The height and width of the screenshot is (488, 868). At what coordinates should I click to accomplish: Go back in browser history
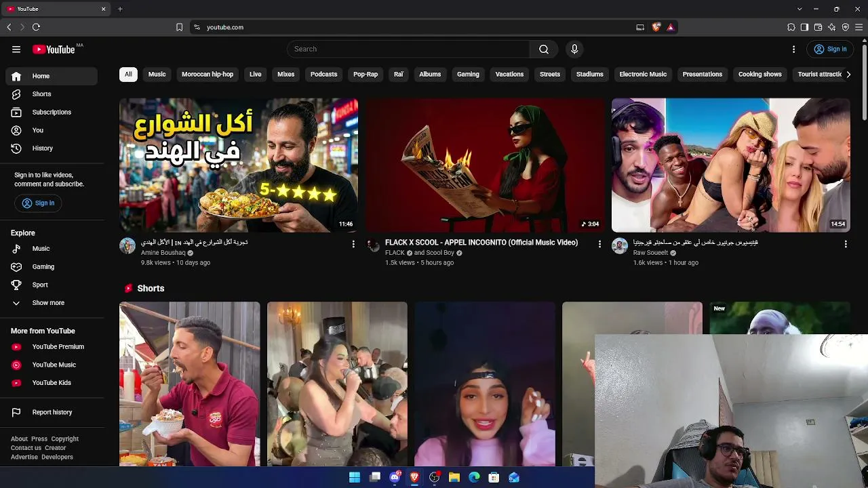(9, 27)
